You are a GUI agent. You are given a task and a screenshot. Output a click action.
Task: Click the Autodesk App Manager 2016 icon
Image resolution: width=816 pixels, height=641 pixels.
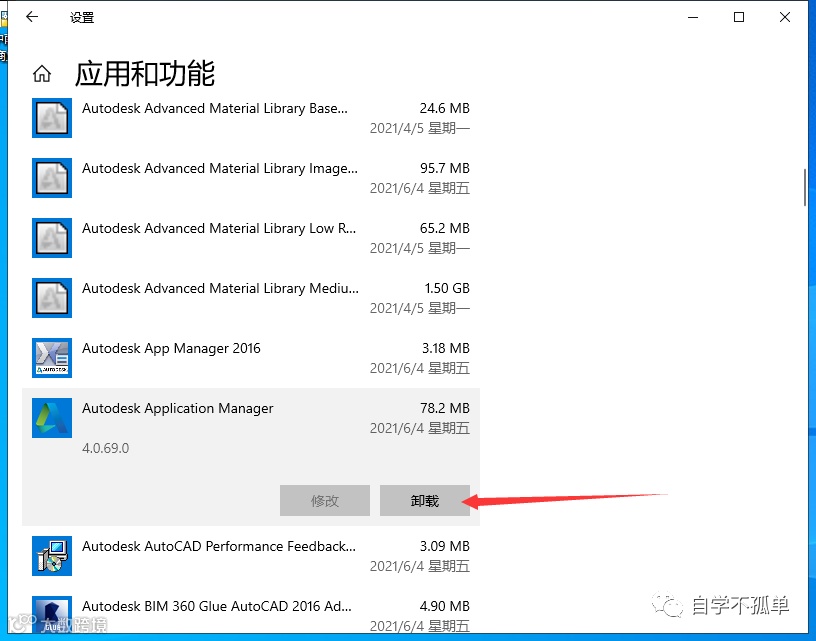click(x=52, y=358)
